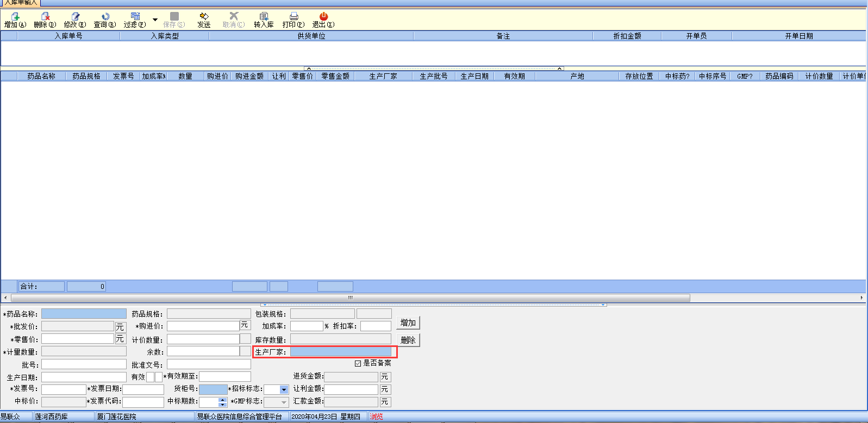Click the 开单日期 column header
This screenshot has width=868, height=423.
click(x=799, y=36)
